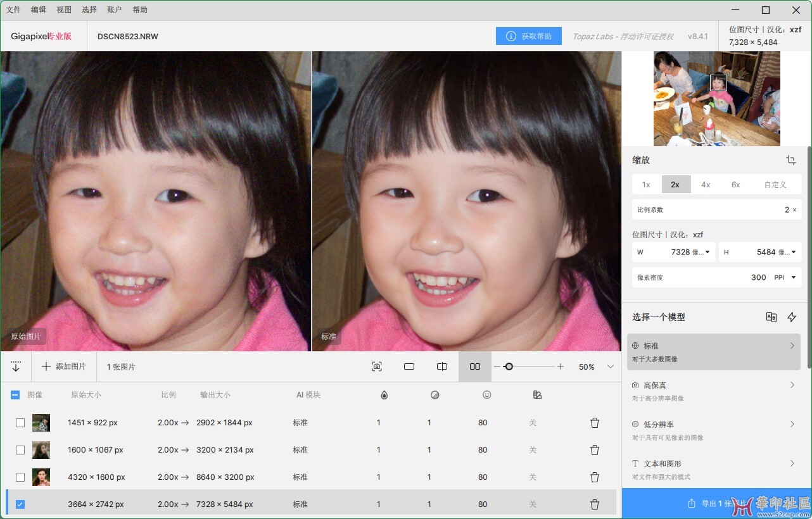Click the lightning bolt auto-select icon
The width and height of the screenshot is (812, 519).
(x=792, y=317)
